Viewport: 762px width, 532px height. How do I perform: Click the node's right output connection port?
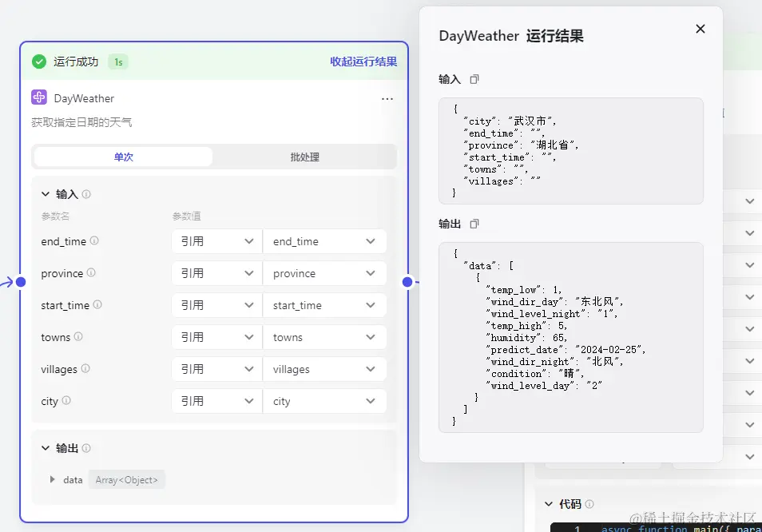pyautogui.click(x=407, y=282)
